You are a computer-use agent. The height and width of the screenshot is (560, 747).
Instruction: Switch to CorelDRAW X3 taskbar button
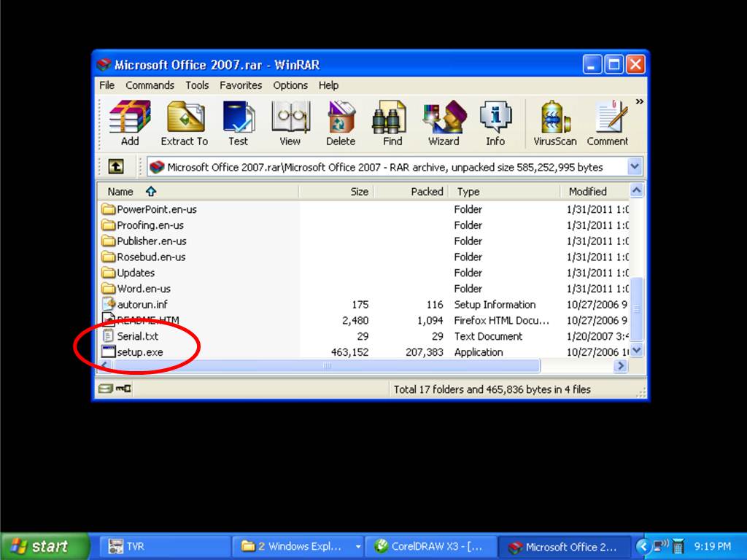tap(430, 546)
